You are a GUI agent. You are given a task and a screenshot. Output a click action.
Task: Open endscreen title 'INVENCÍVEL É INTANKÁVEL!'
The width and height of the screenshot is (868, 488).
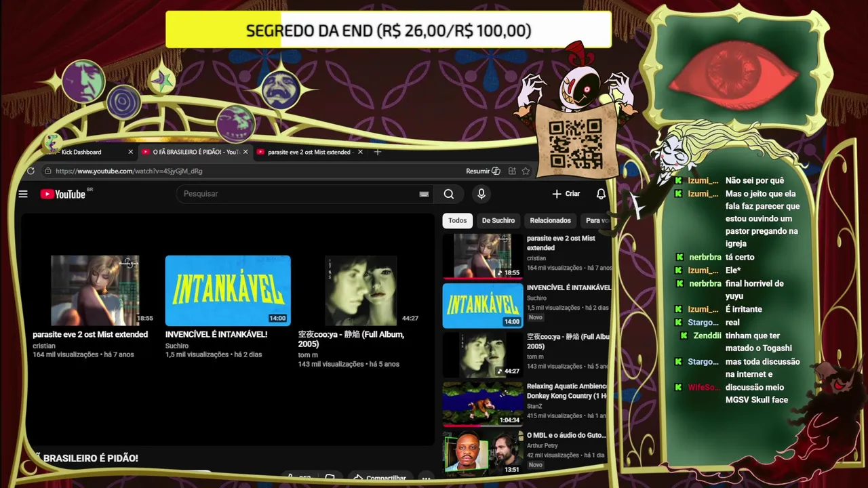(216, 334)
